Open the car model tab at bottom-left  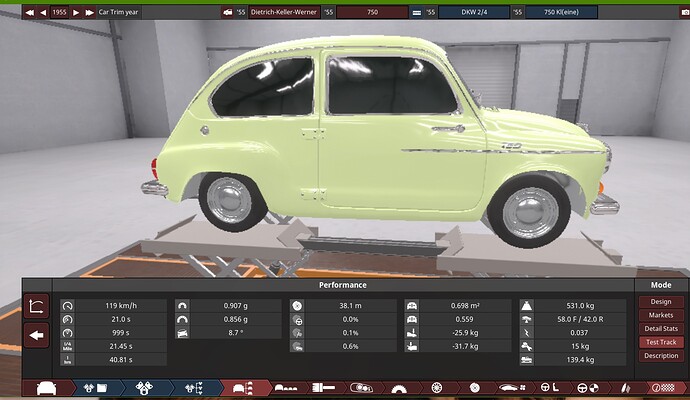[x=46, y=388]
